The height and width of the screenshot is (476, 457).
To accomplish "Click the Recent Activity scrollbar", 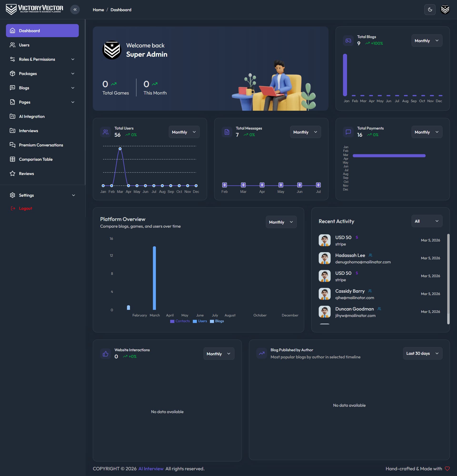I will click(x=448, y=279).
